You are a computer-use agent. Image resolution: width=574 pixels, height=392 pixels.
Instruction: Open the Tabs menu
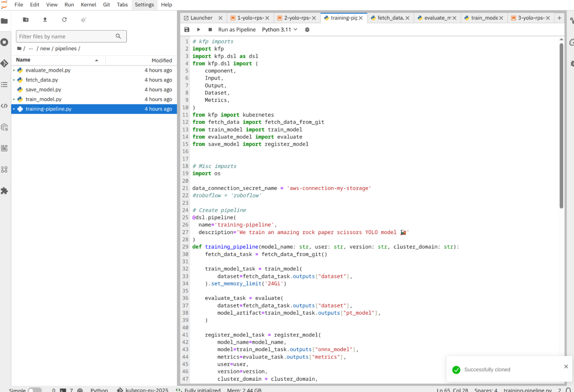[x=122, y=5]
